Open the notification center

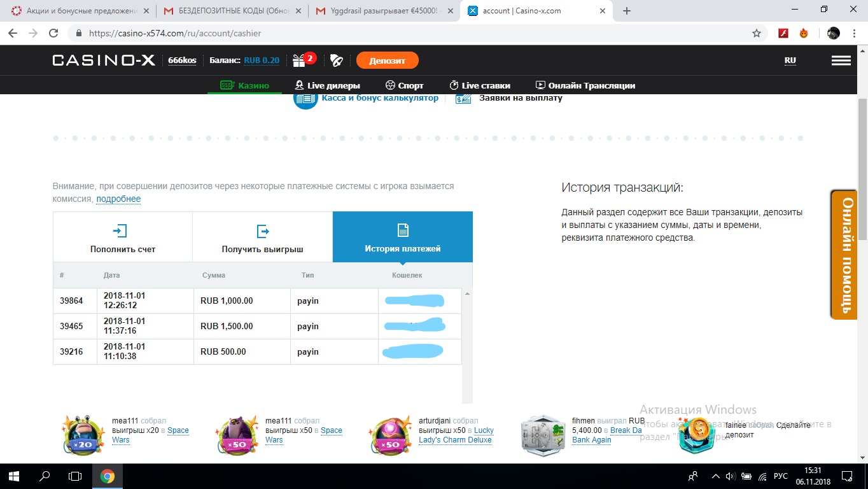click(847, 476)
